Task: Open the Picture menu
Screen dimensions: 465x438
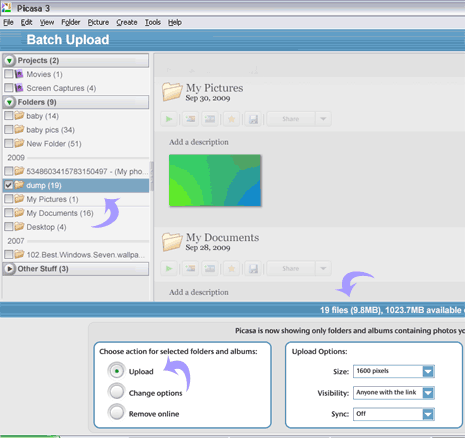Action: [x=98, y=22]
